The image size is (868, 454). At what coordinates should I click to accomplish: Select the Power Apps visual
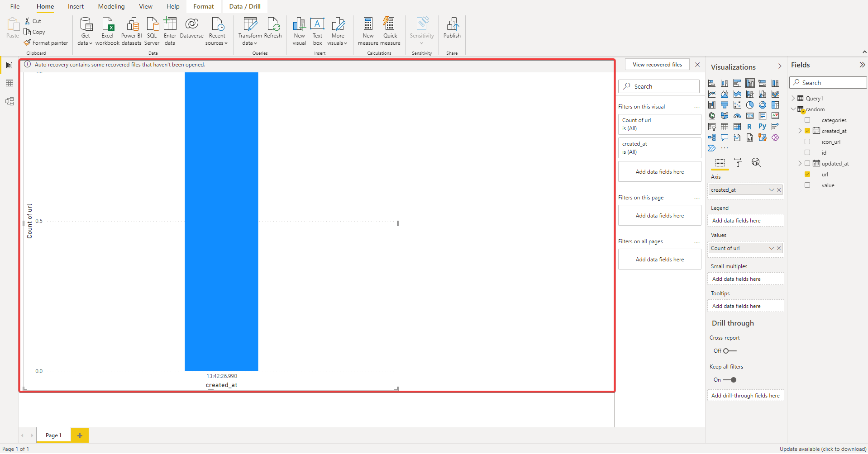[x=775, y=137]
